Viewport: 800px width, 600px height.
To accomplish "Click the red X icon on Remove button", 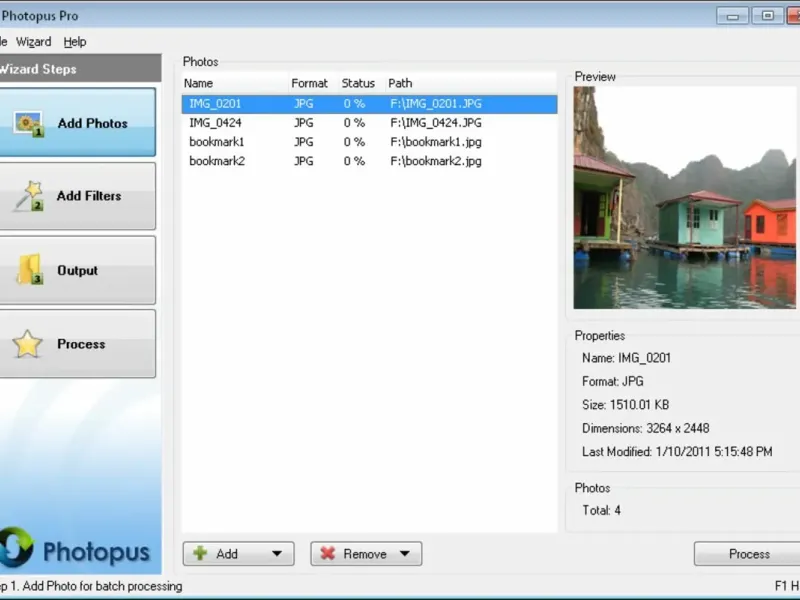I will tap(328, 554).
